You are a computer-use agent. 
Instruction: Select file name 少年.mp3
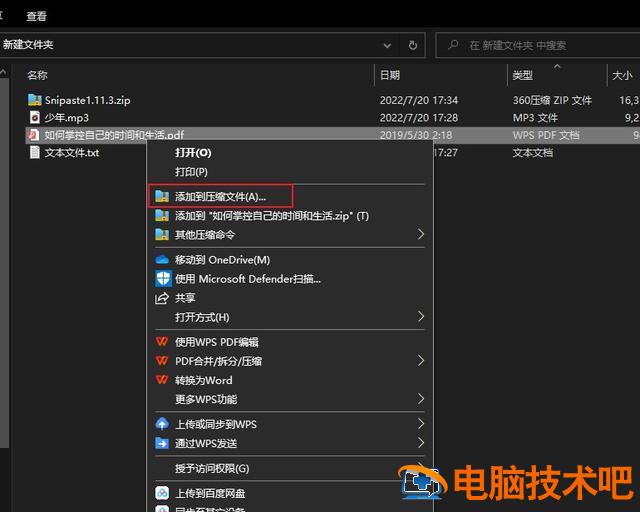click(x=66, y=118)
